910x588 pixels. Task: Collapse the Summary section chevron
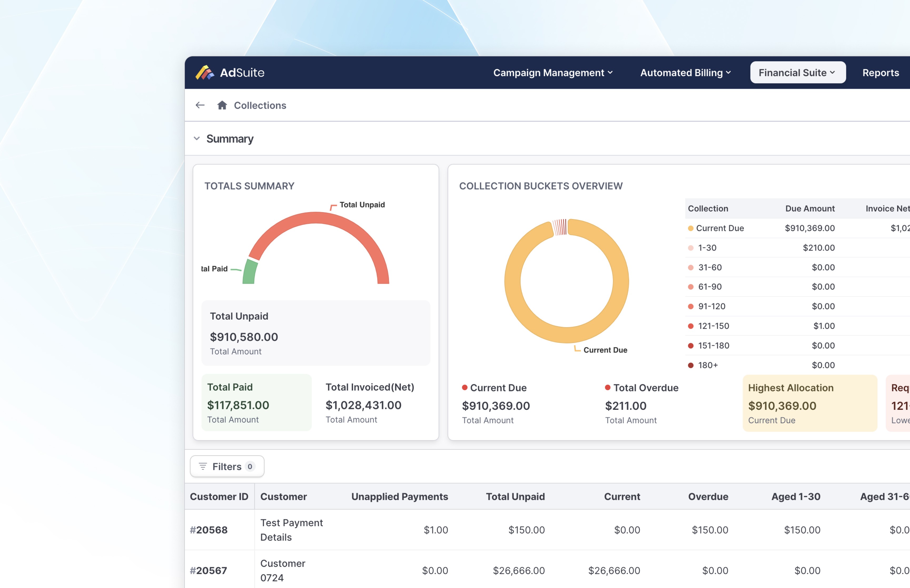197,139
